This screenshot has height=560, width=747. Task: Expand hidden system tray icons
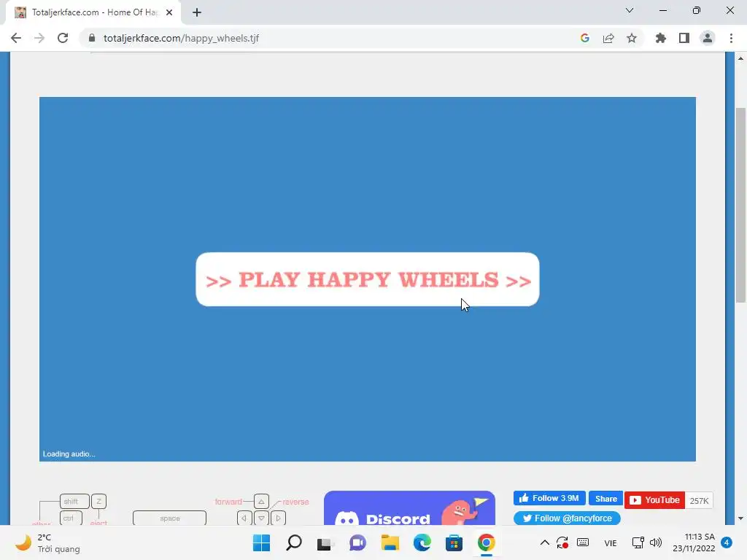[544, 542]
